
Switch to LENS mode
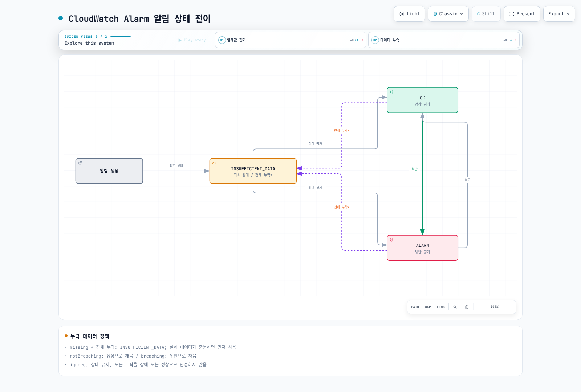tap(441, 307)
